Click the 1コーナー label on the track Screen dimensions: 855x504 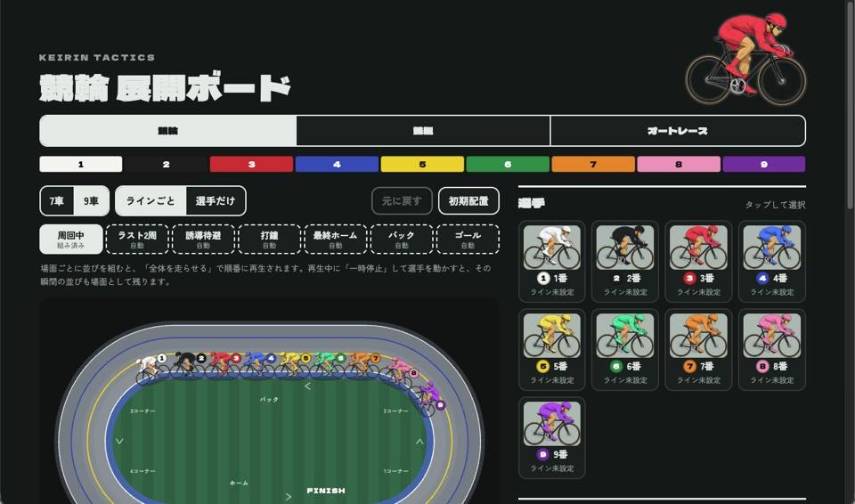coord(395,471)
